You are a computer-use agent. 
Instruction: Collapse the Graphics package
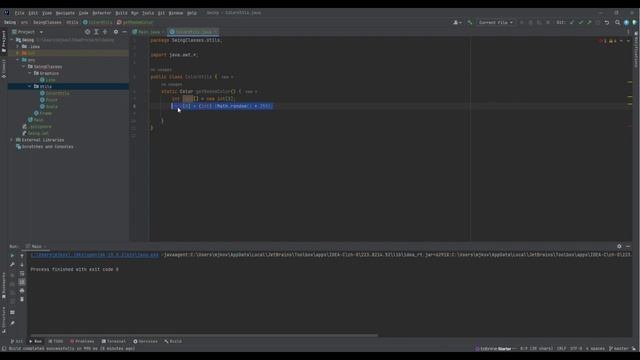(29, 73)
